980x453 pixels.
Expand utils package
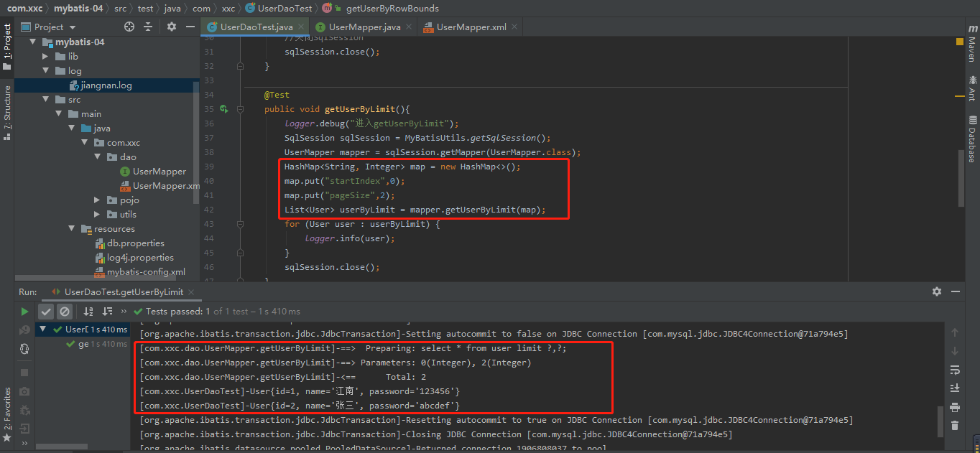[x=97, y=214]
